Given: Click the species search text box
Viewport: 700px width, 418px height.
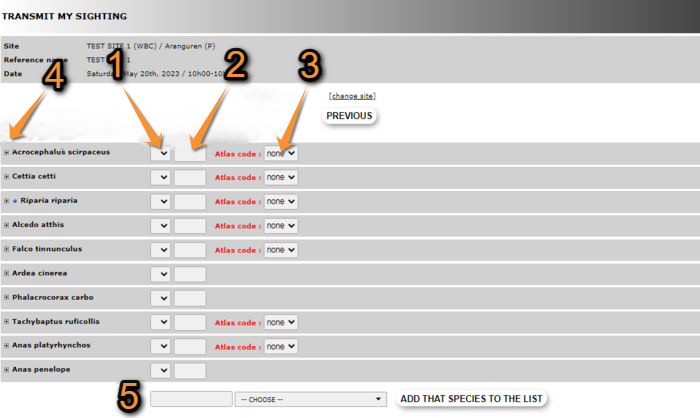Looking at the screenshot, I should tap(191, 399).
